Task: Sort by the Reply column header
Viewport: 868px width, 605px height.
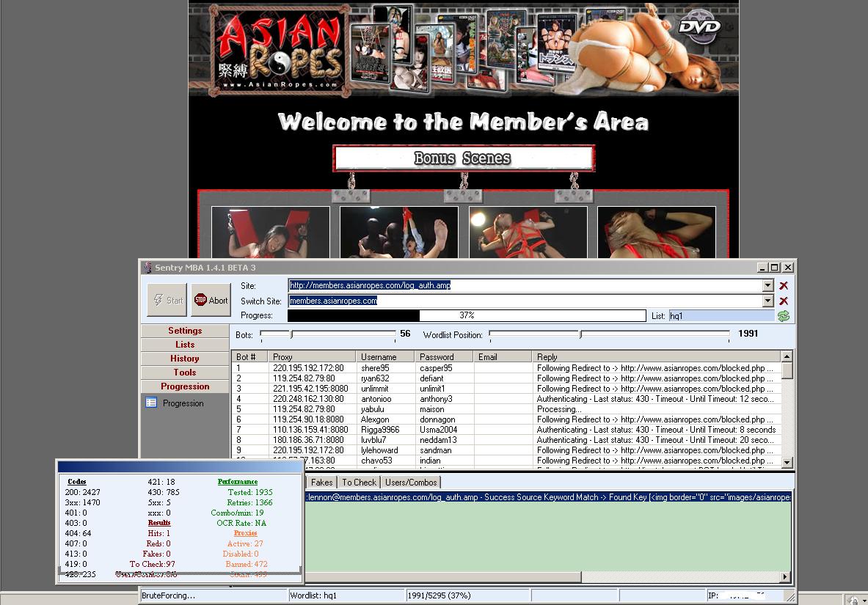Action: [x=656, y=357]
